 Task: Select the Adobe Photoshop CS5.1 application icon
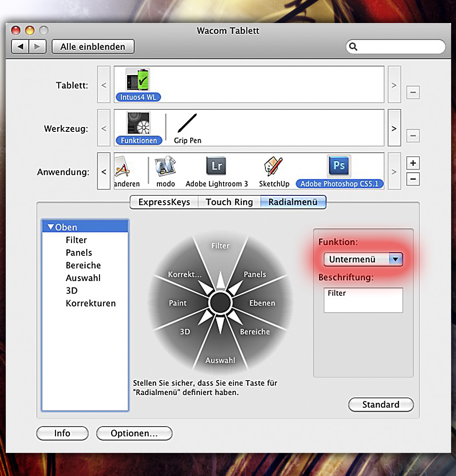pos(339,167)
